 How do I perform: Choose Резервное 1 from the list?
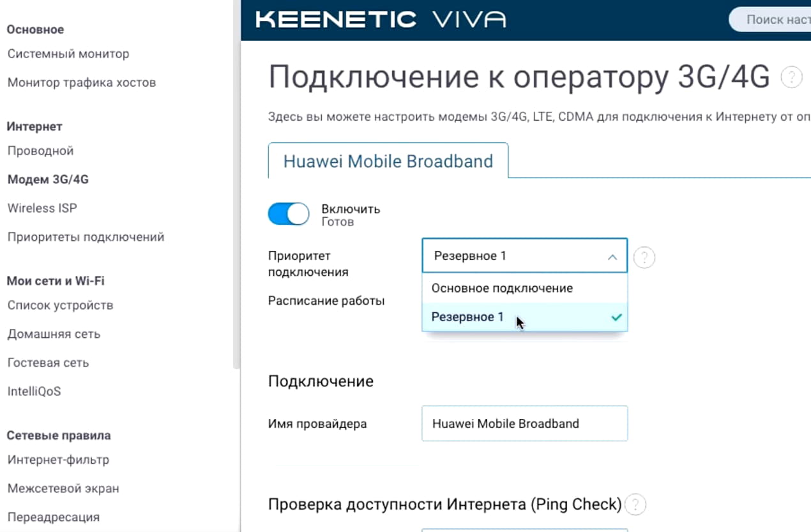pyautogui.click(x=467, y=317)
